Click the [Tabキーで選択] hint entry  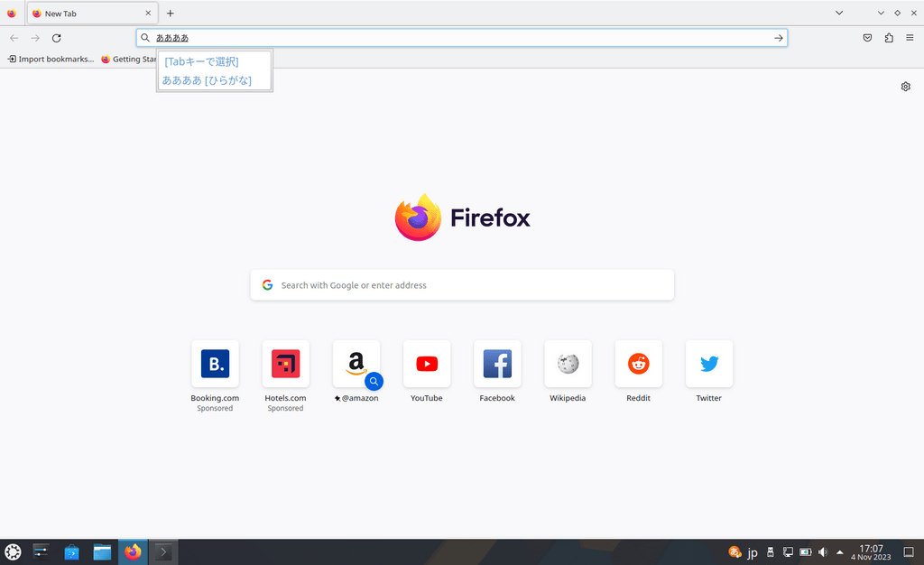coord(201,62)
